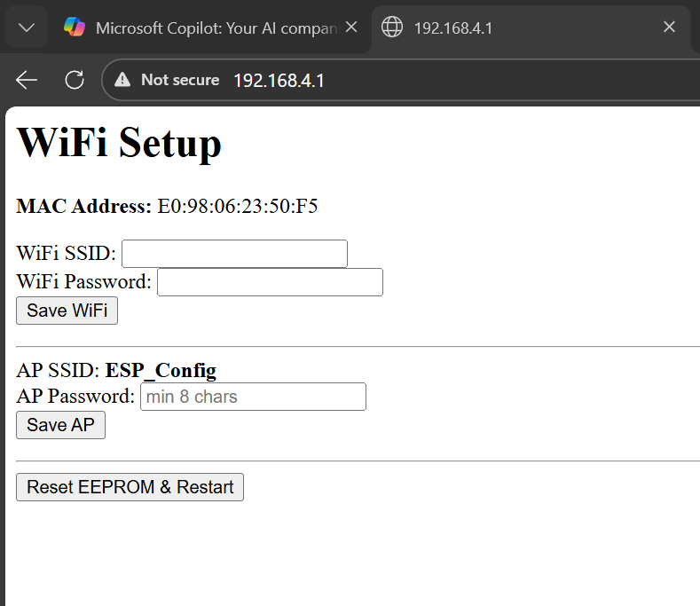Close the 192.168.4.1 tab
This screenshot has width=700, height=606.
pyautogui.click(x=670, y=28)
